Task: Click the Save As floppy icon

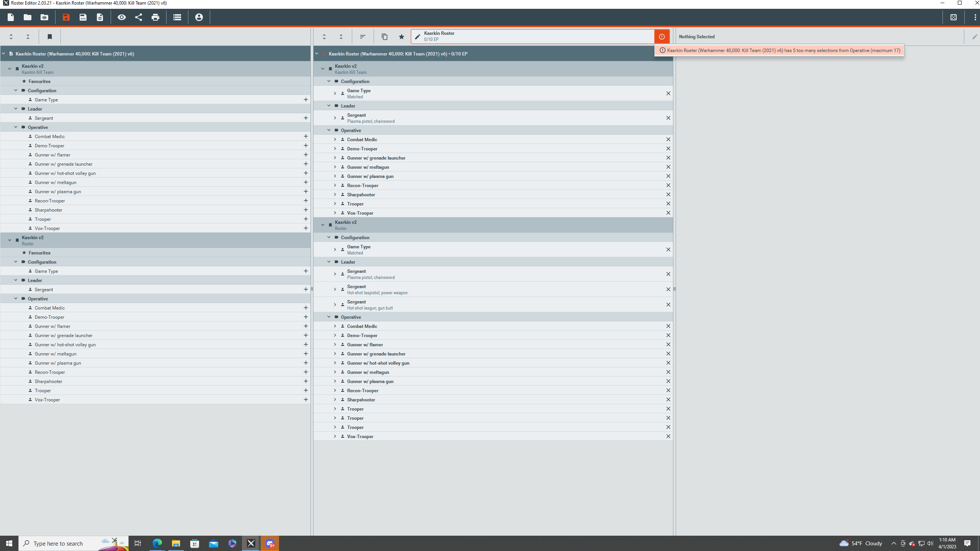Action: click(x=83, y=17)
